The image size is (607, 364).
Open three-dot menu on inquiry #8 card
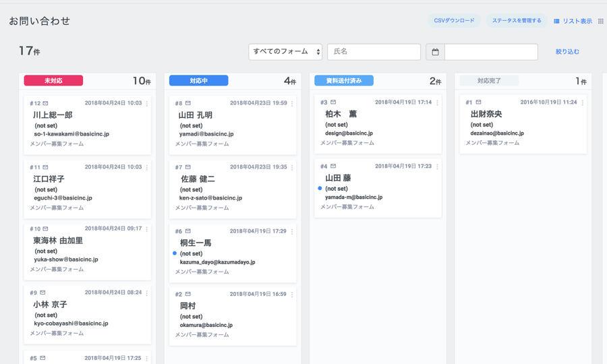(x=292, y=104)
